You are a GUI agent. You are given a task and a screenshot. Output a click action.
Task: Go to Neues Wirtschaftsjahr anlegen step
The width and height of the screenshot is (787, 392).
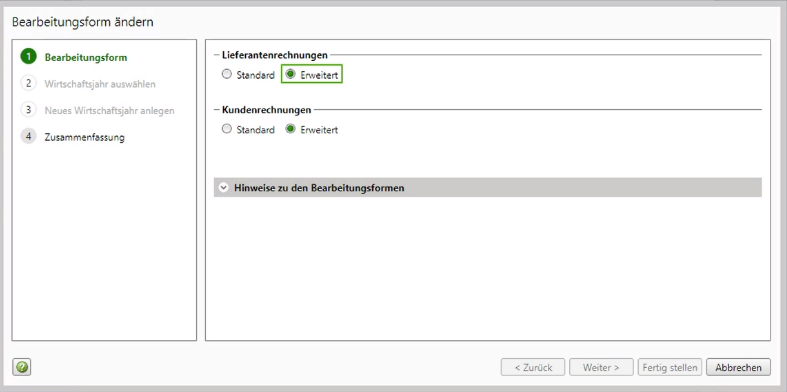[x=109, y=110]
